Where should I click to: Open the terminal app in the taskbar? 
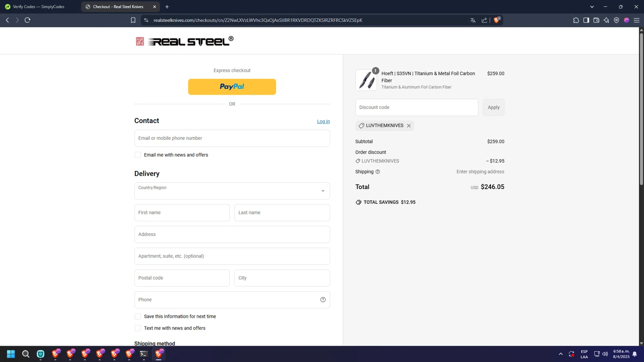144,354
